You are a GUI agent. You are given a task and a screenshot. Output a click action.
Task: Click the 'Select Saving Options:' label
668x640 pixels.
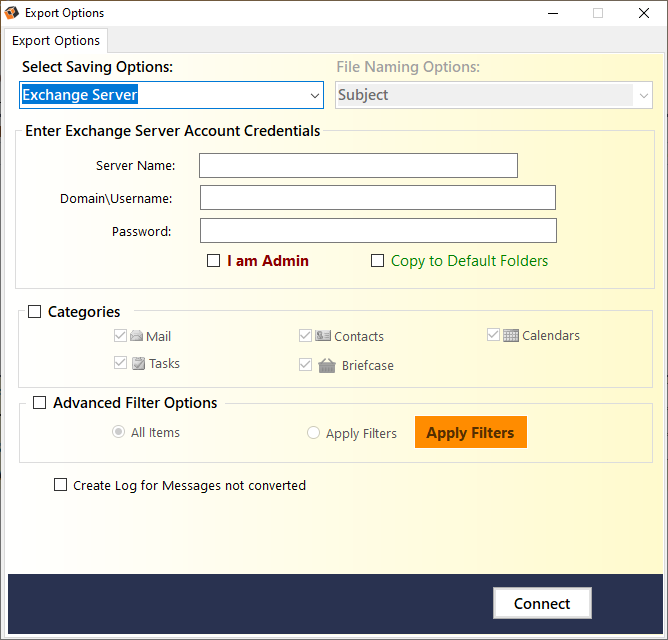click(98, 67)
